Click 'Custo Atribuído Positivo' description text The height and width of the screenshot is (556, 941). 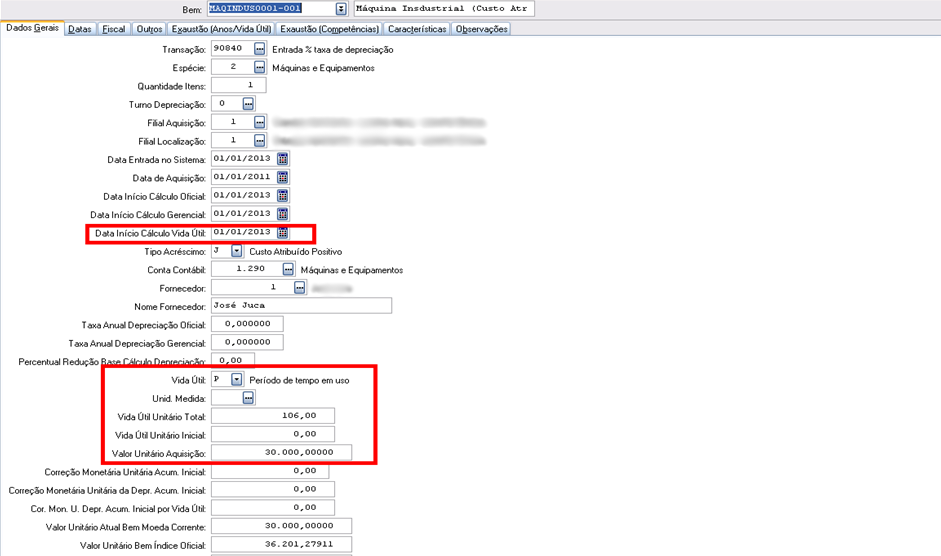[296, 252]
